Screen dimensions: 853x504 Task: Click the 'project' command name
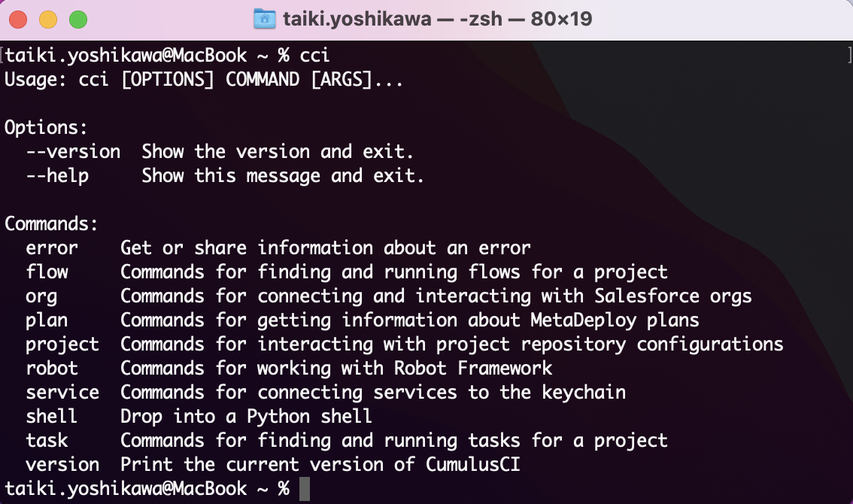[62, 345]
